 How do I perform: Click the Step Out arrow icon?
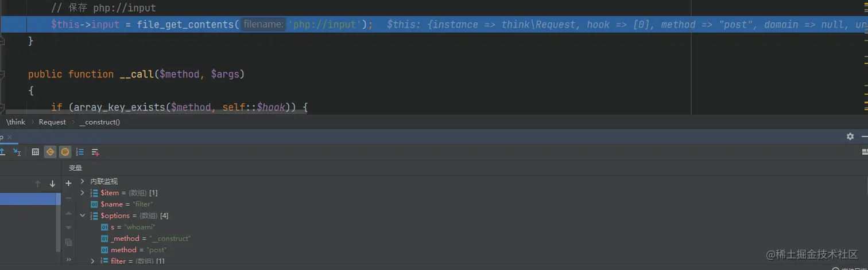coord(2,152)
